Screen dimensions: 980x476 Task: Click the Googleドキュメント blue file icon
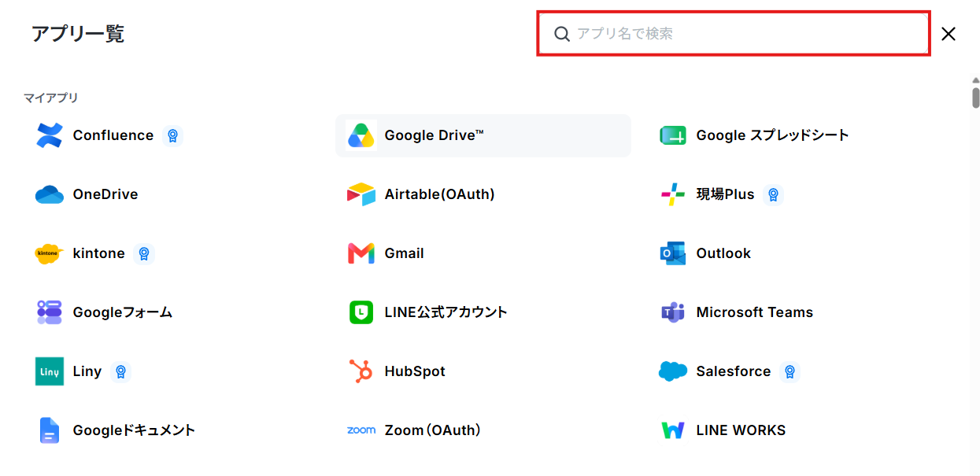click(50, 430)
